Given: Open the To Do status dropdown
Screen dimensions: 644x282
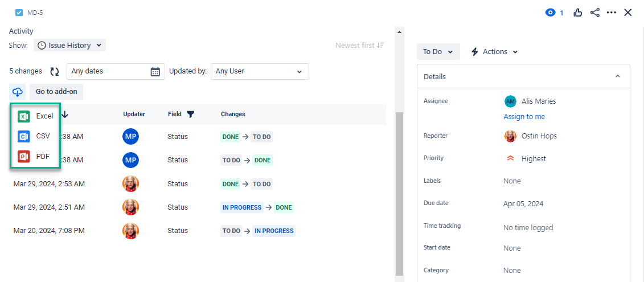Looking at the screenshot, I should point(438,52).
